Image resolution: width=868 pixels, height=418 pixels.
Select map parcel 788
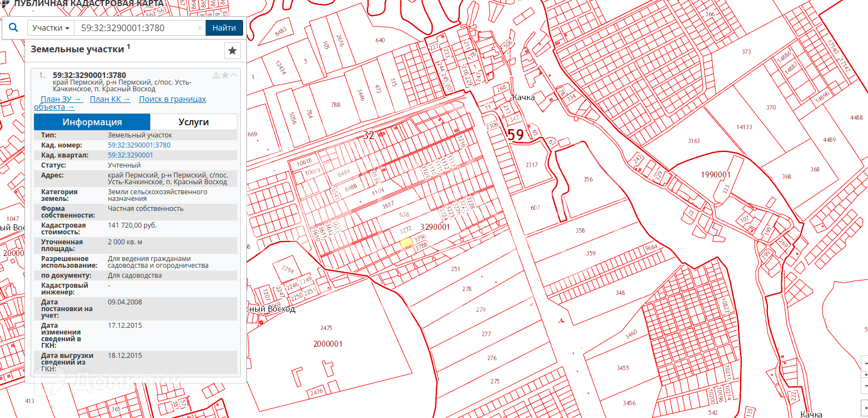[335, 105]
